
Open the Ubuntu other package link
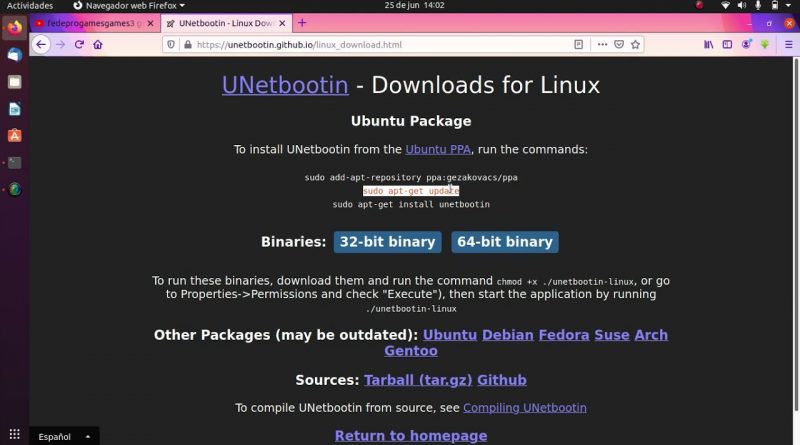point(449,335)
